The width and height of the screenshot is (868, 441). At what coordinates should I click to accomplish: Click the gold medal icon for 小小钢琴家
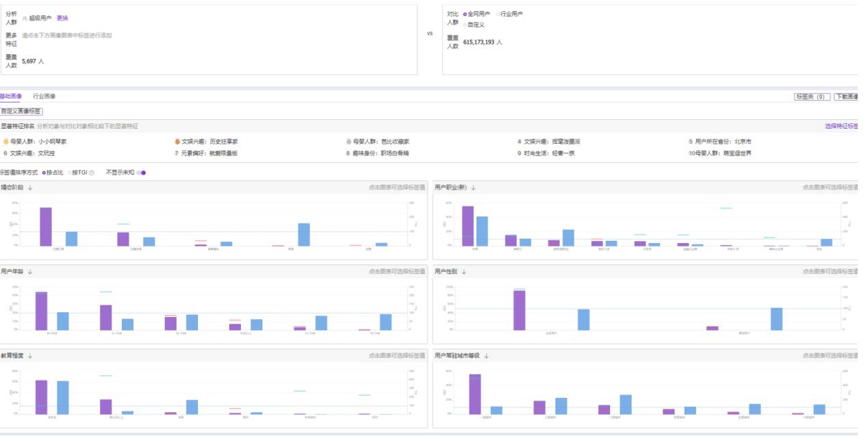click(5, 142)
